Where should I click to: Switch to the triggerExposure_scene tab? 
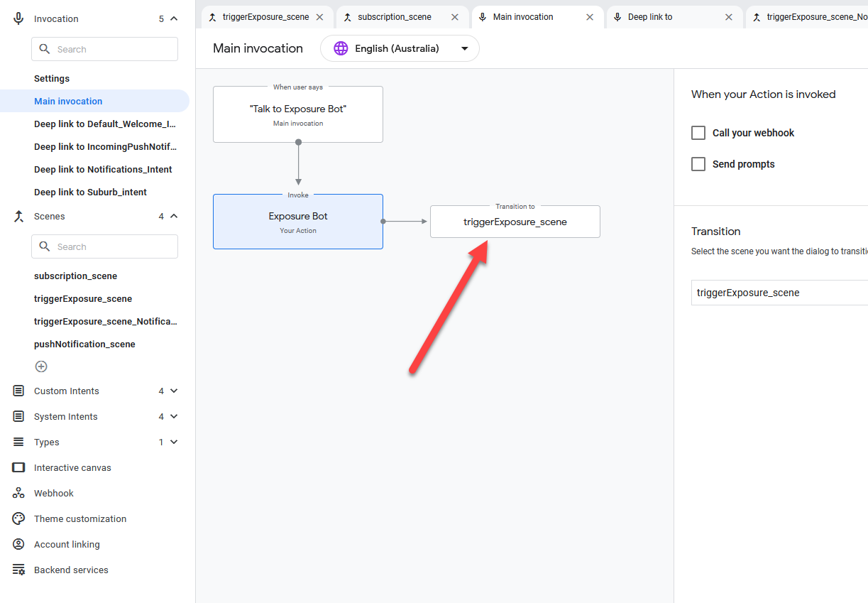coord(265,17)
